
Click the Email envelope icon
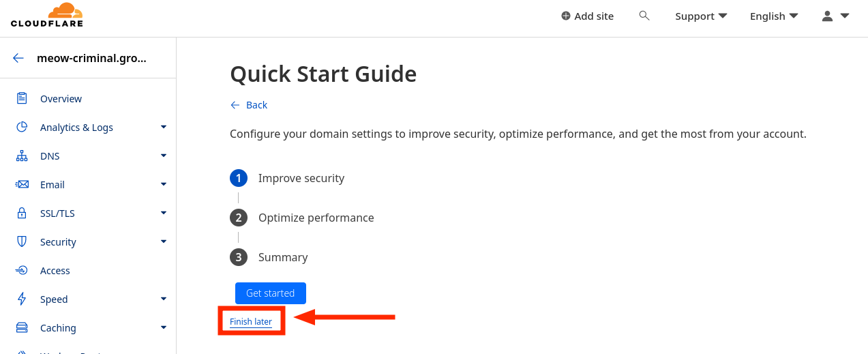tap(22, 185)
